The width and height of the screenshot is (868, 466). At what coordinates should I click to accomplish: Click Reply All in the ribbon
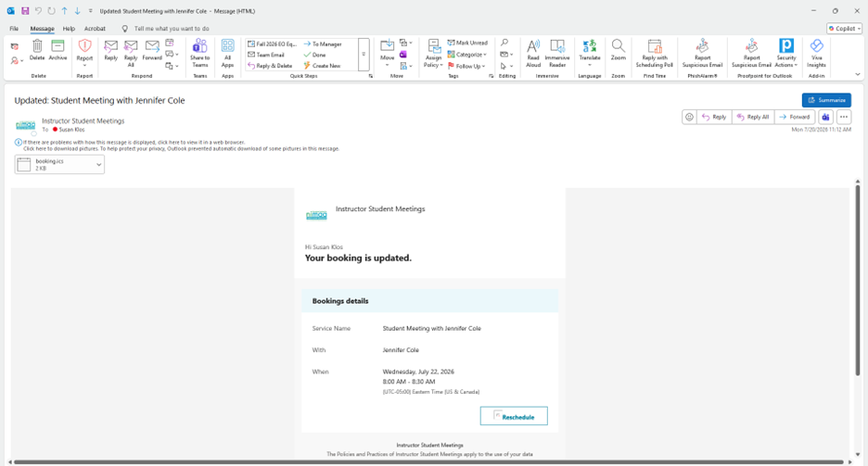(131, 53)
